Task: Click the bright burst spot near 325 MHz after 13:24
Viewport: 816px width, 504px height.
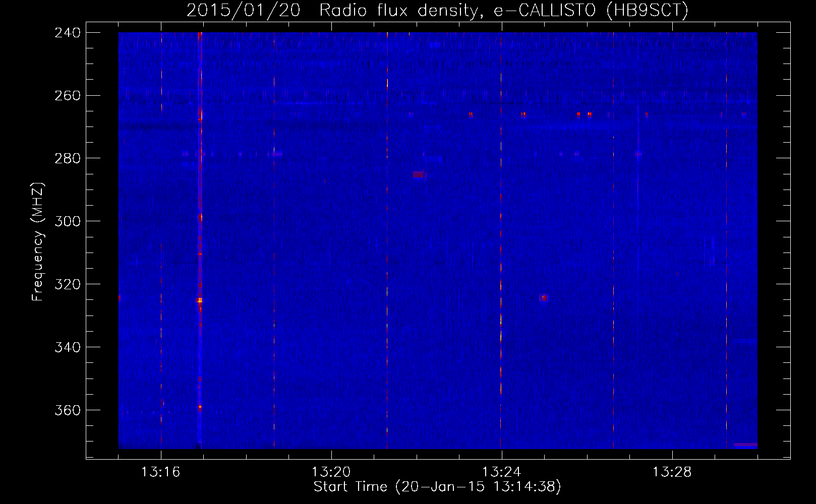Action: point(543,298)
